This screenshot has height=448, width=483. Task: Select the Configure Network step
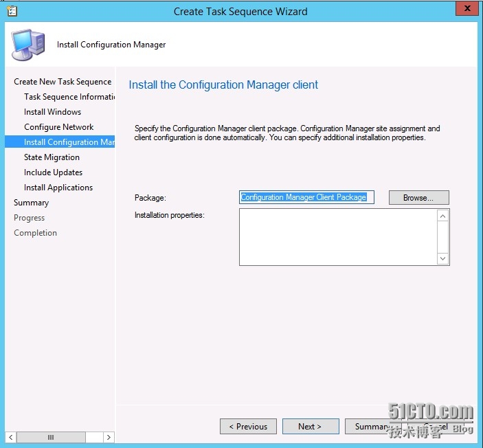59,127
